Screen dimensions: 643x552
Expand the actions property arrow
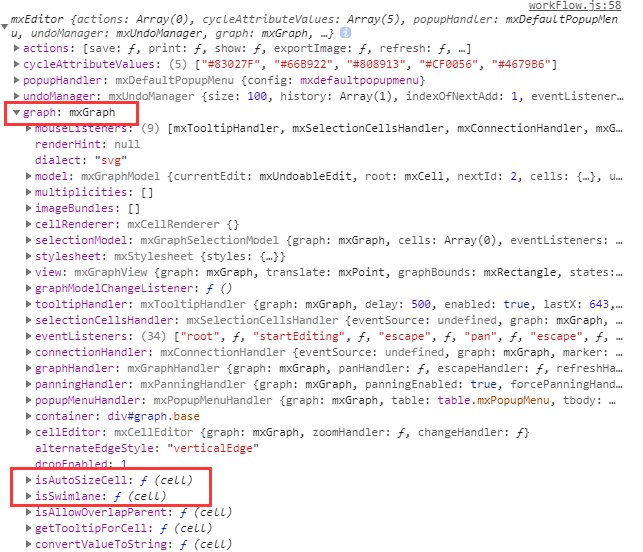tap(16, 48)
